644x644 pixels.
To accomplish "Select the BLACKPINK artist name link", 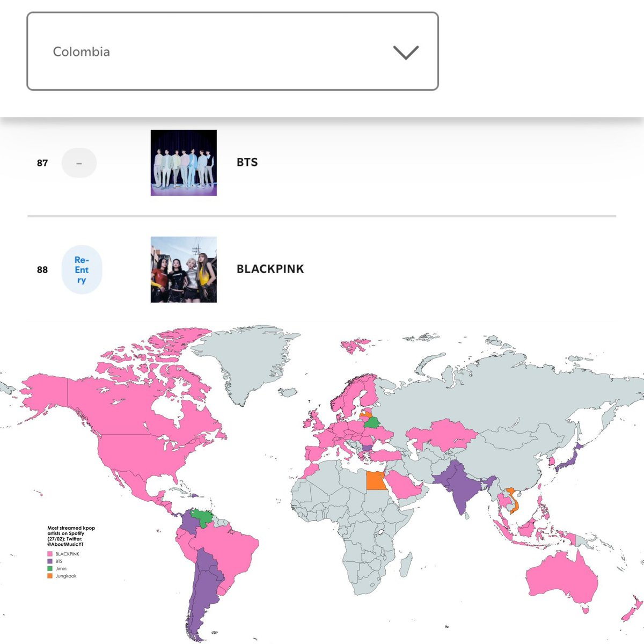I will [x=269, y=269].
